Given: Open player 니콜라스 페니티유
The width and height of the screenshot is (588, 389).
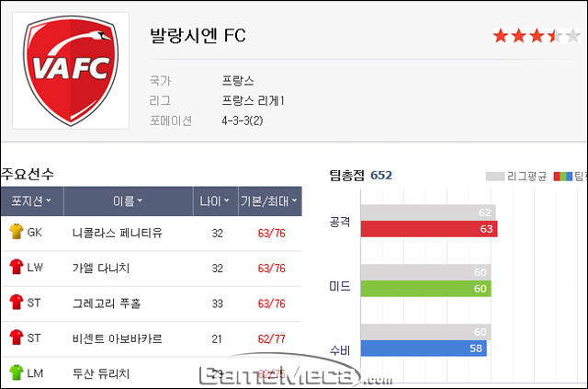Looking at the screenshot, I should point(118,233).
